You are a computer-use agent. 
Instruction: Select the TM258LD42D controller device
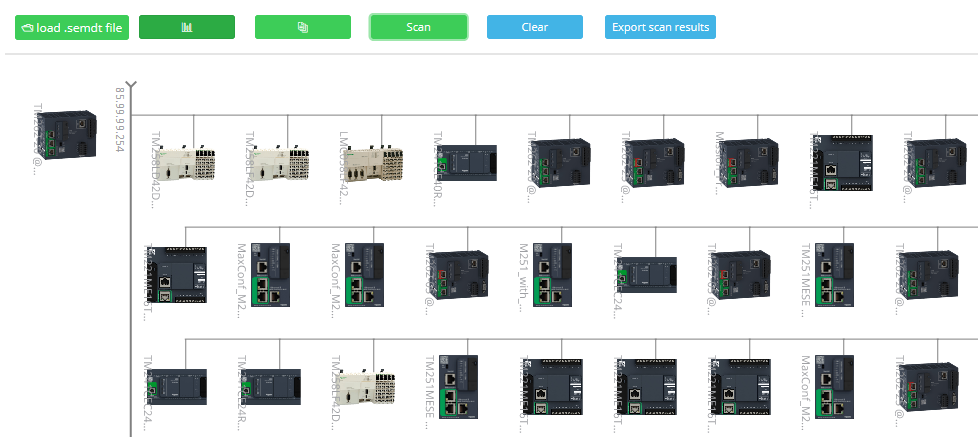tap(186, 164)
